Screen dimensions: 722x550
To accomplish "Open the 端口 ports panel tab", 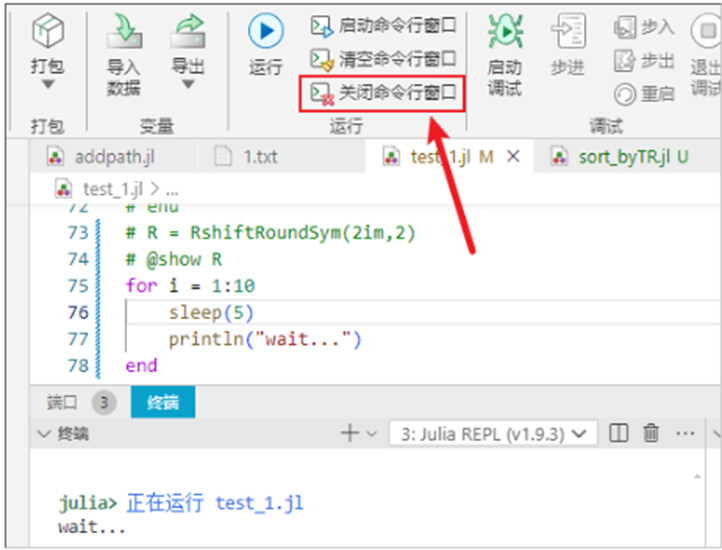I will coord(61,403).
